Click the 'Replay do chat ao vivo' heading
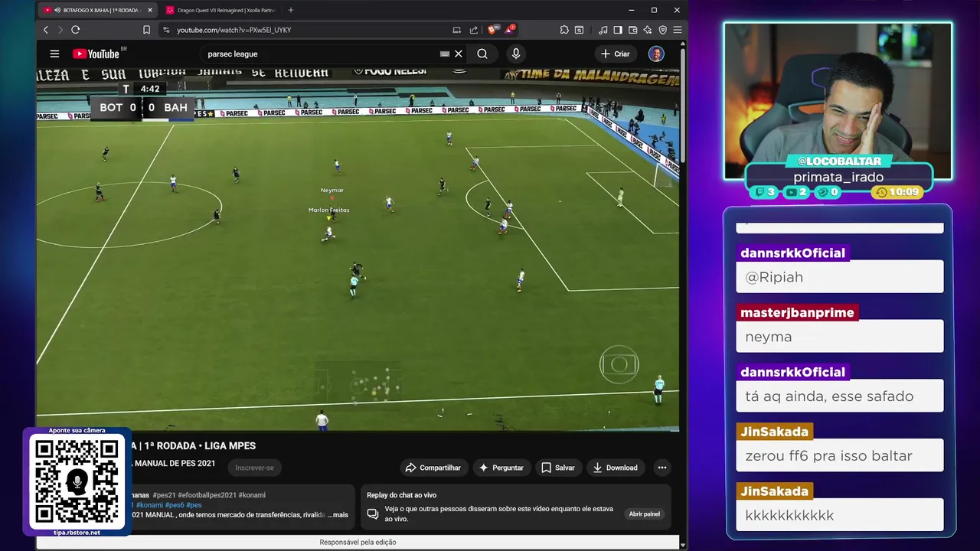 click(x=401, y=495)
